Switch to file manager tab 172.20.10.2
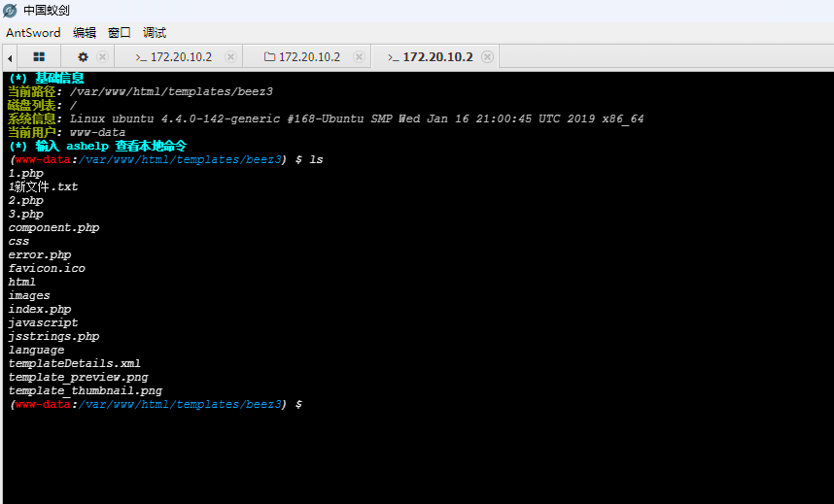834x504 pixels. 309,57
